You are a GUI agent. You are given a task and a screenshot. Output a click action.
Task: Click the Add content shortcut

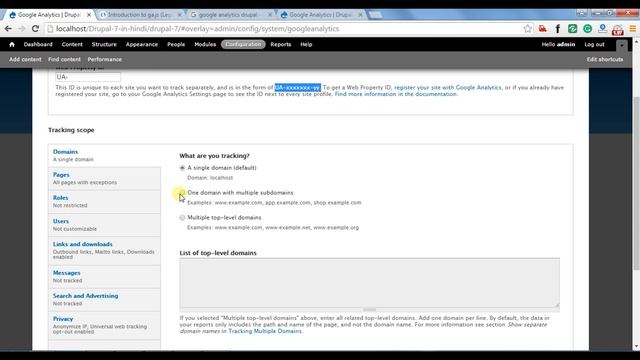click(25, 59)
